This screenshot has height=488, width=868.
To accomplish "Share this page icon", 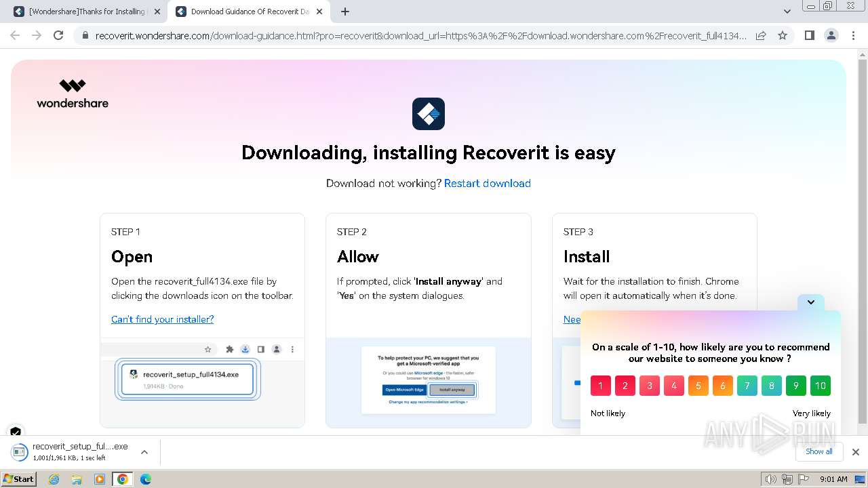I will click(761, 36).
